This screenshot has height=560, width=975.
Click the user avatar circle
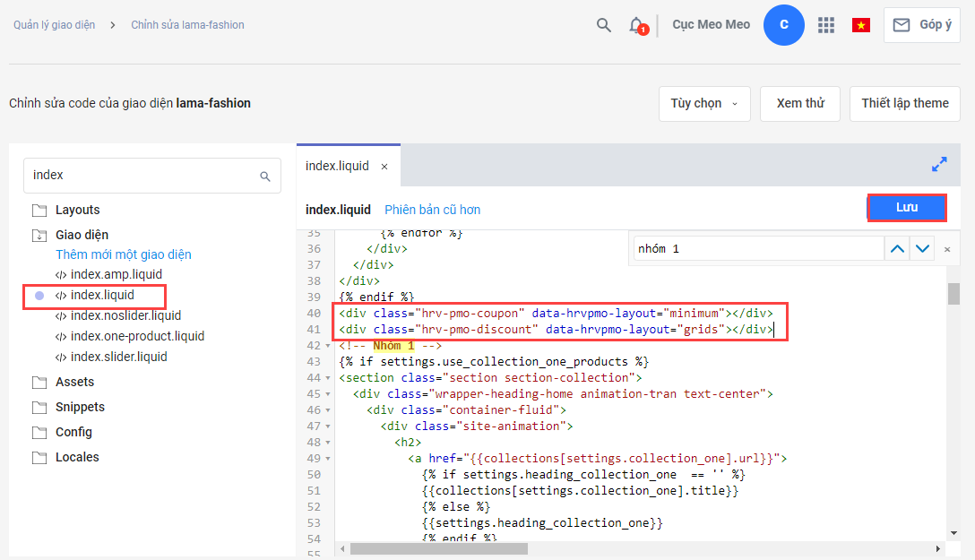(784, 25)
